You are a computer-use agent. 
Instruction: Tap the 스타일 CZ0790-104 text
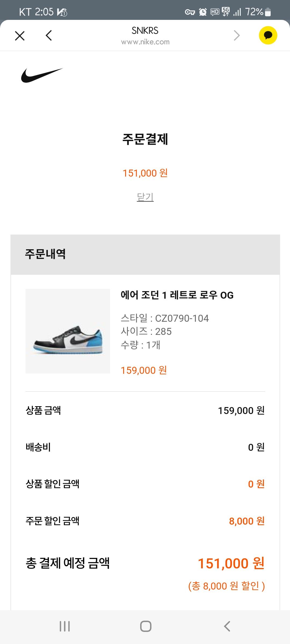pos(165,318)
